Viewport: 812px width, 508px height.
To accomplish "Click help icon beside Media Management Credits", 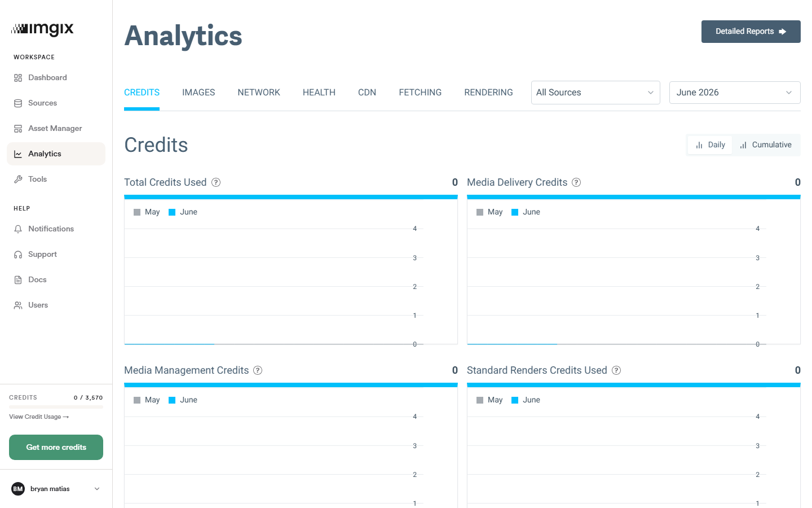I will [x=258, y=370].
